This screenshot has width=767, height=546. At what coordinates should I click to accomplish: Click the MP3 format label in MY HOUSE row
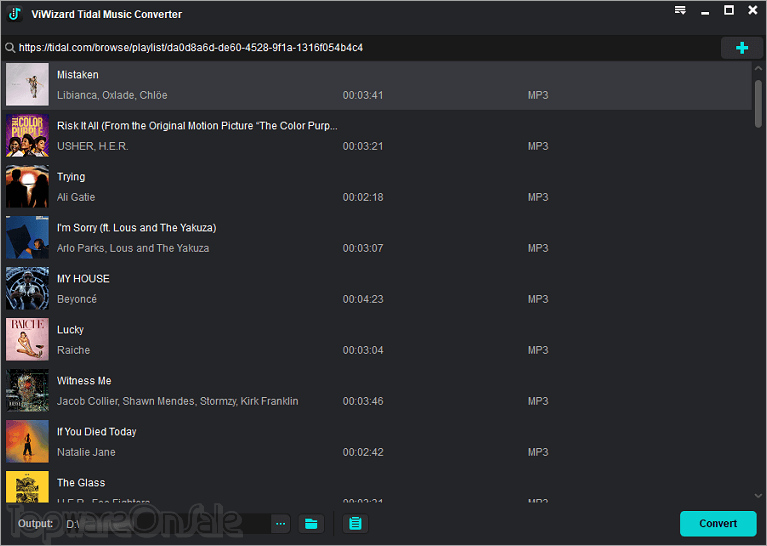tap(538, 299)
